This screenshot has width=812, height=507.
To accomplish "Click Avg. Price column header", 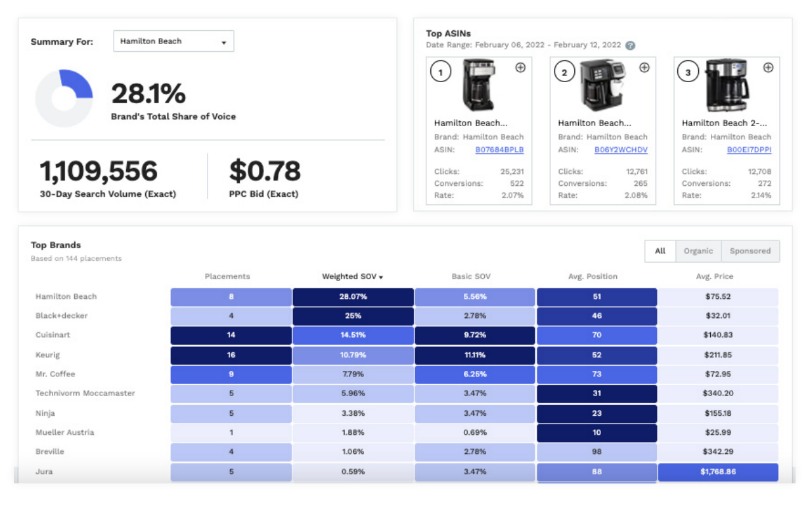I will [715, 276].
